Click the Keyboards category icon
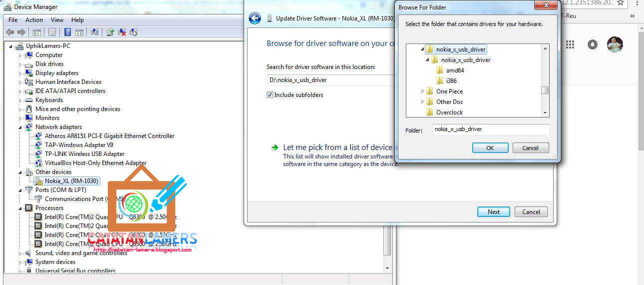The width and height of the screenshot is (644, 285). pos(29,100)
